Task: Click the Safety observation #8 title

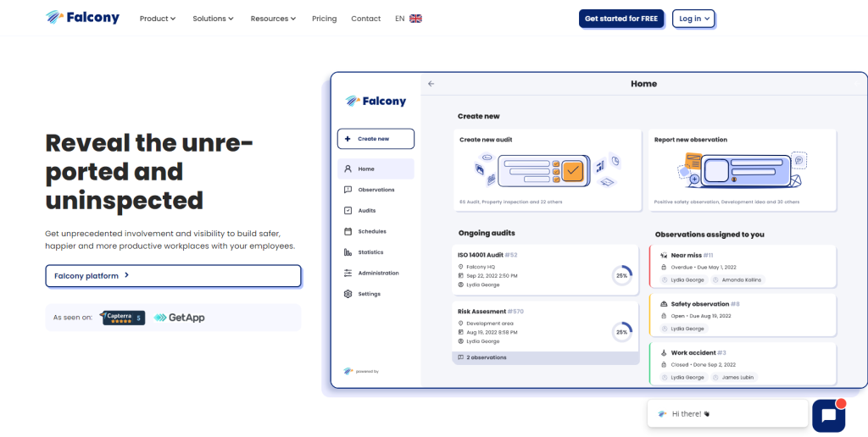Action: tap(705, 304)
